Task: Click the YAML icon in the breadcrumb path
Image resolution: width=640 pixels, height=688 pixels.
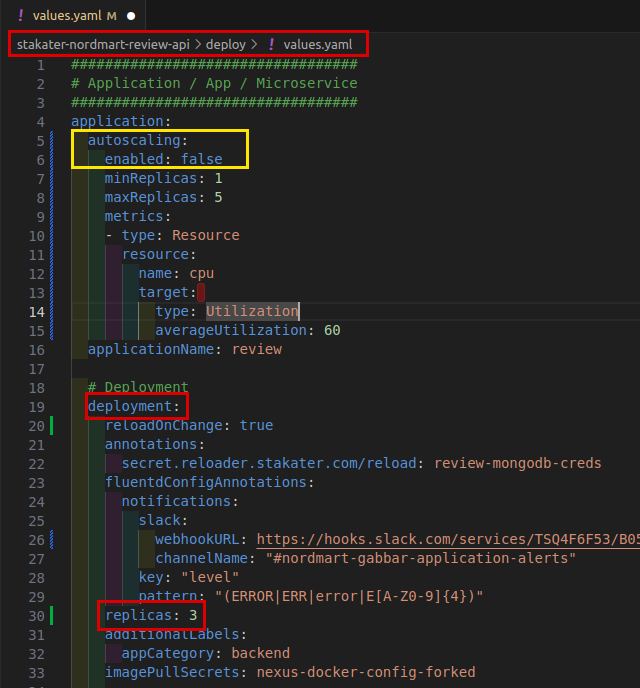Action: tap(270, 45)
